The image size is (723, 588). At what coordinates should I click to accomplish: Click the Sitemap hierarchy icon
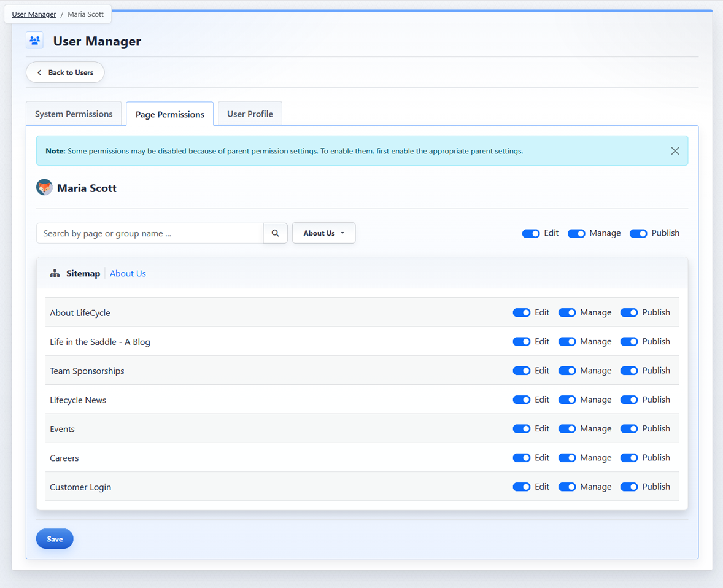55,274
